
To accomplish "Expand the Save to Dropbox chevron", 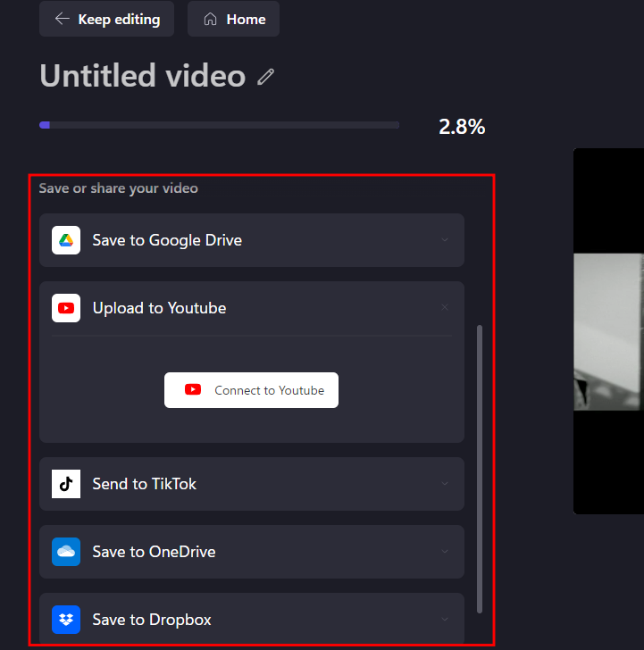I will [445, 620].
